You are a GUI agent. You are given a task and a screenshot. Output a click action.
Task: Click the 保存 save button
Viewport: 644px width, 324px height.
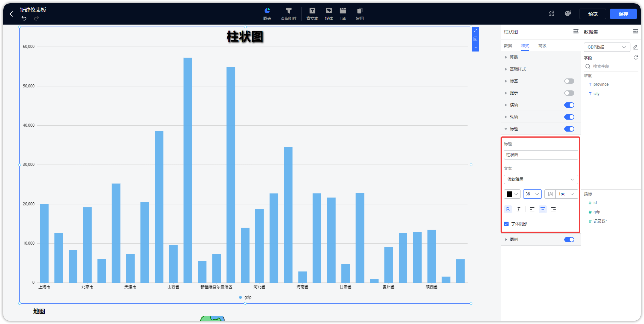tap(623, 14)
